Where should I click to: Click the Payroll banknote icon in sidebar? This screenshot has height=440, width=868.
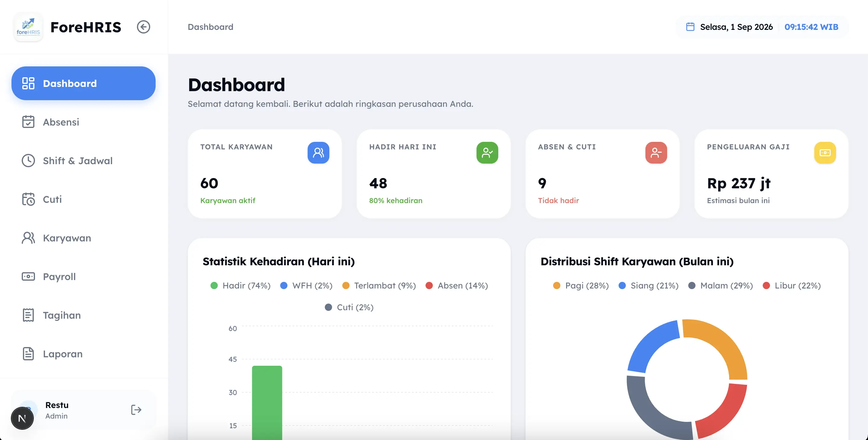click(x=28, y=276)
